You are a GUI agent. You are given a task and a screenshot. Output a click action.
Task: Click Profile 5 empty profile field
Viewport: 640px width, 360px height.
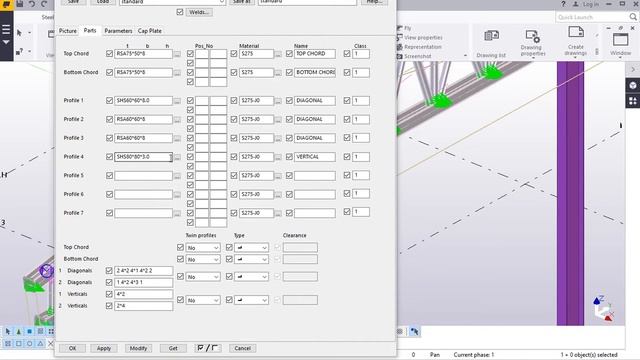143,176
